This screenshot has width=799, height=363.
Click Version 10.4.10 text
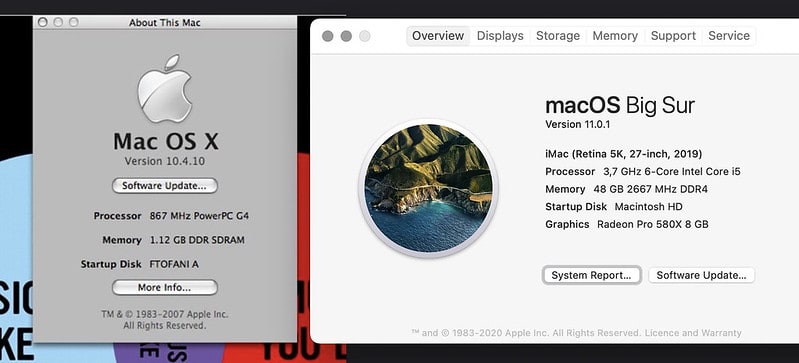click(x=165, y=161)
